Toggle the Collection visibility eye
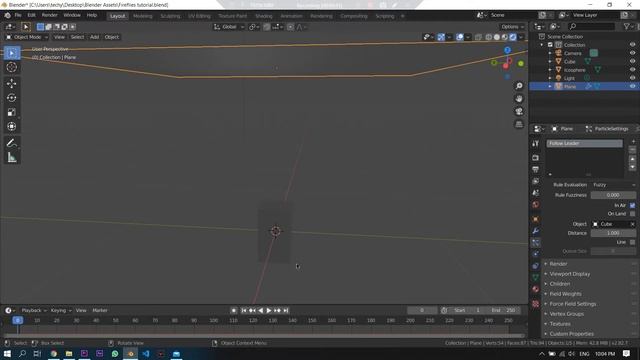The height and width of the screenshot is (360, 640). [x=632, y=45]
